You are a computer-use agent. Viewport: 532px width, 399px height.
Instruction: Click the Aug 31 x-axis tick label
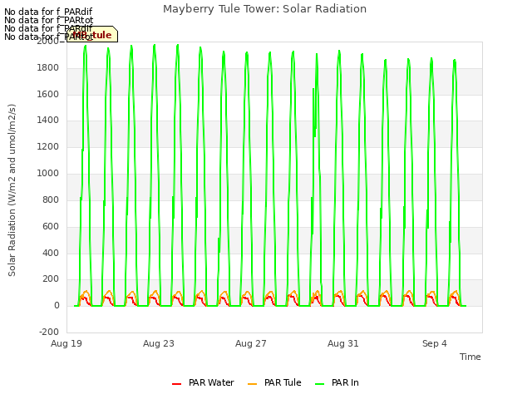(343, 343)
